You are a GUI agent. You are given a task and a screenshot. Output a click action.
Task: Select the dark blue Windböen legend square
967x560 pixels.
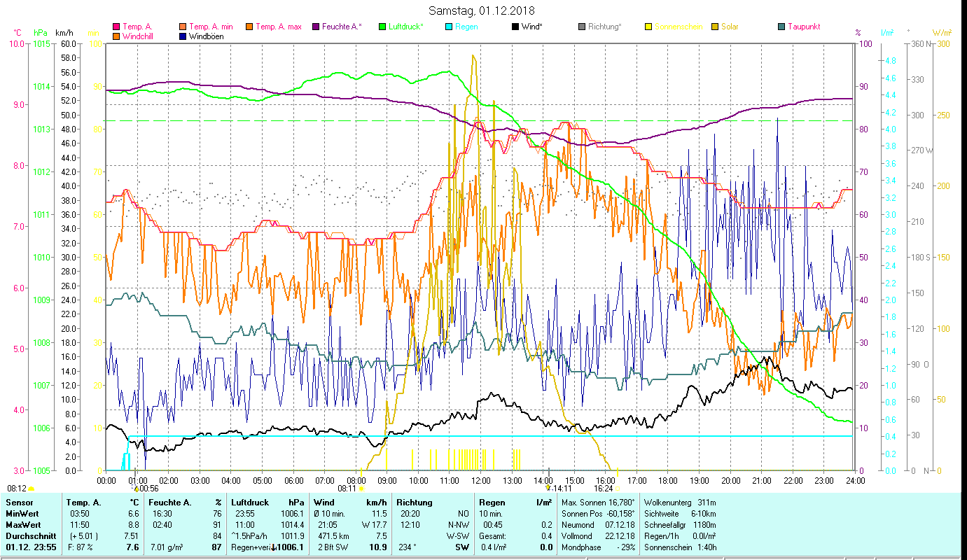pos(183,36)
